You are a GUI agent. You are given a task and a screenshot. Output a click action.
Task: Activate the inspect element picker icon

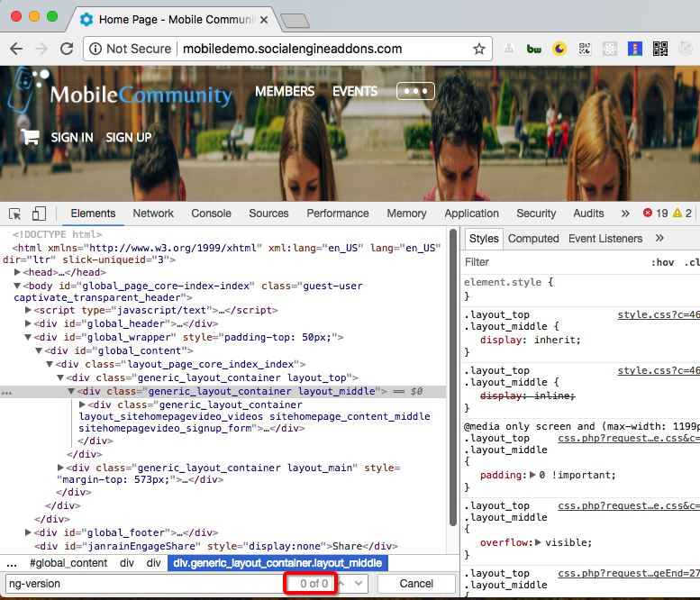tap(14, 214)
